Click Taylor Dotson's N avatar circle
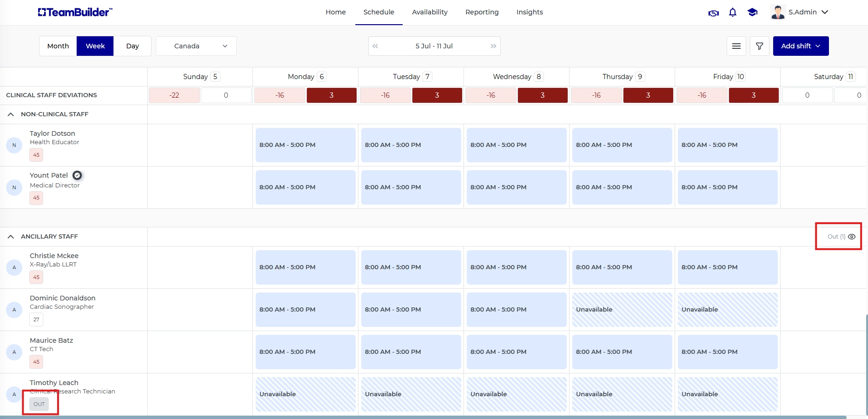 click(14, 145)
